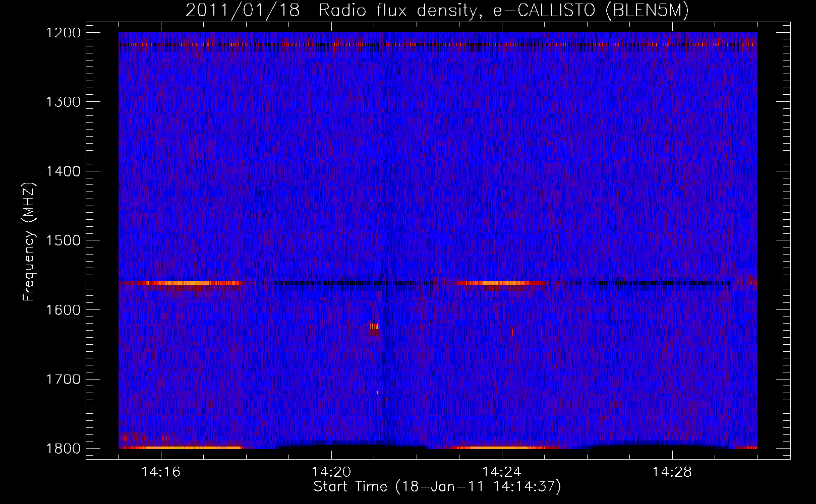Click the 1400 frequency tick label
The width and height of the screenshot is (816, 504).
point(63,171)
